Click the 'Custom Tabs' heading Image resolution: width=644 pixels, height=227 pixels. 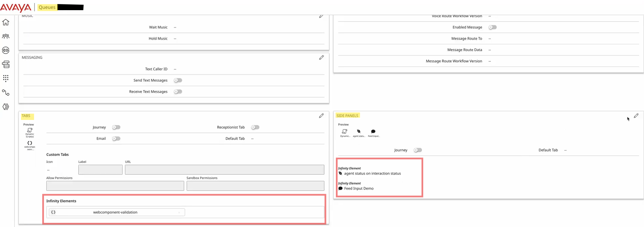coord(58,154)
